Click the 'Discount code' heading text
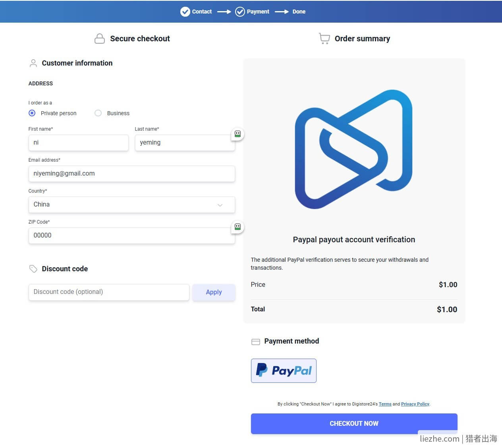Viewport: 502px width, 448px height. tap(65, 269)
